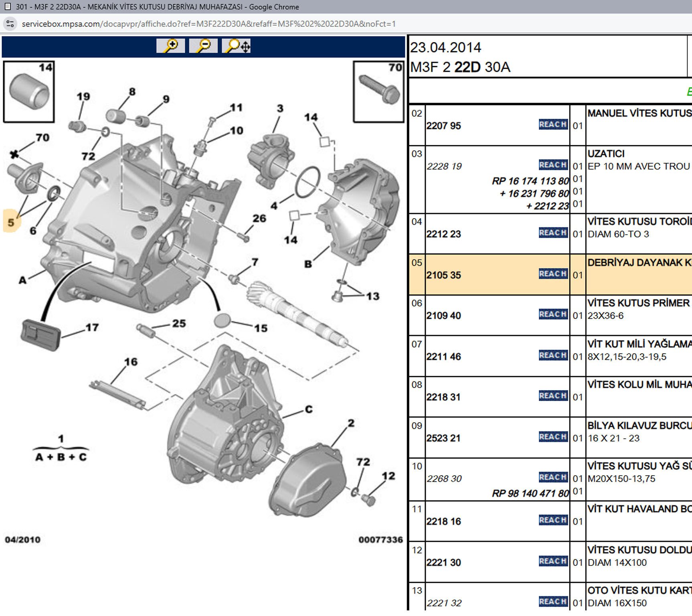
Task: Click REACH badge for part 2207 95
Action: coord(553,125)
